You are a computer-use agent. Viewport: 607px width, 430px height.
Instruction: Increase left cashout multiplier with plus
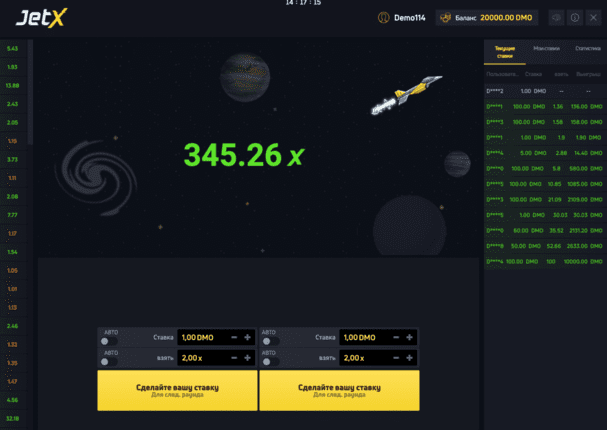pyautogui.click(x=247, y=357)
